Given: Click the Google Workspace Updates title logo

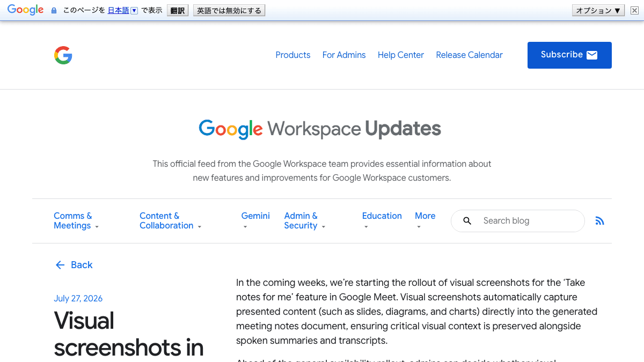Looking at the screenshot, I should [x=320, y=129].
